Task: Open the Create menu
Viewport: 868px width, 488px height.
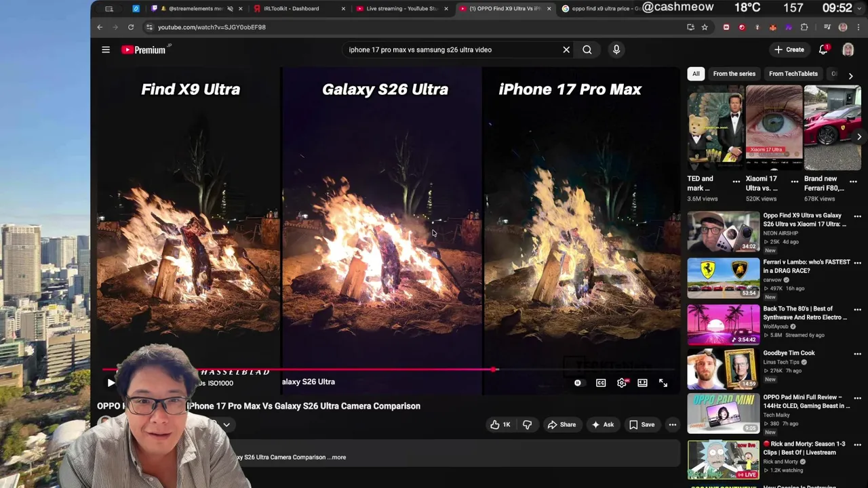Action: click(x=789, y=49)
